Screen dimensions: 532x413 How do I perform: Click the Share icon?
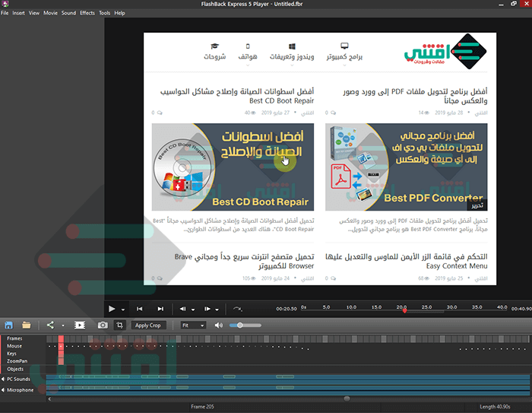(x=50, y=325)
